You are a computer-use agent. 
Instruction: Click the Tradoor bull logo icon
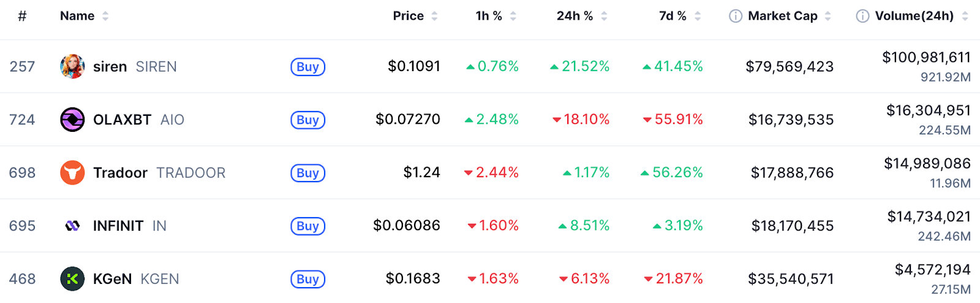coord(72,173)
